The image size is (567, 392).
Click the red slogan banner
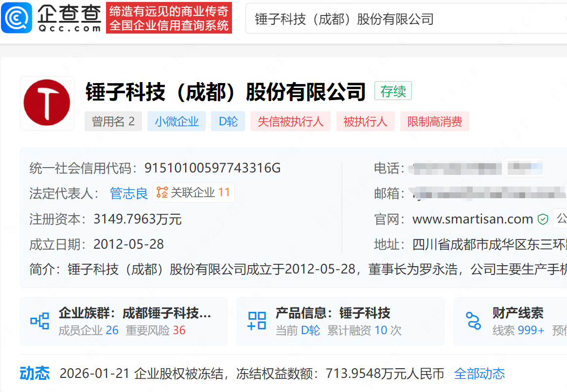click(169, 18)
